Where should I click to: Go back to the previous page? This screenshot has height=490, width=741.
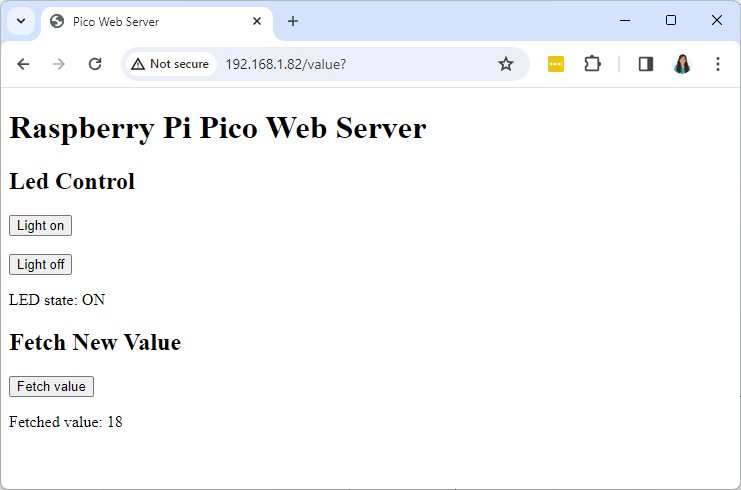tap(23, 64)
